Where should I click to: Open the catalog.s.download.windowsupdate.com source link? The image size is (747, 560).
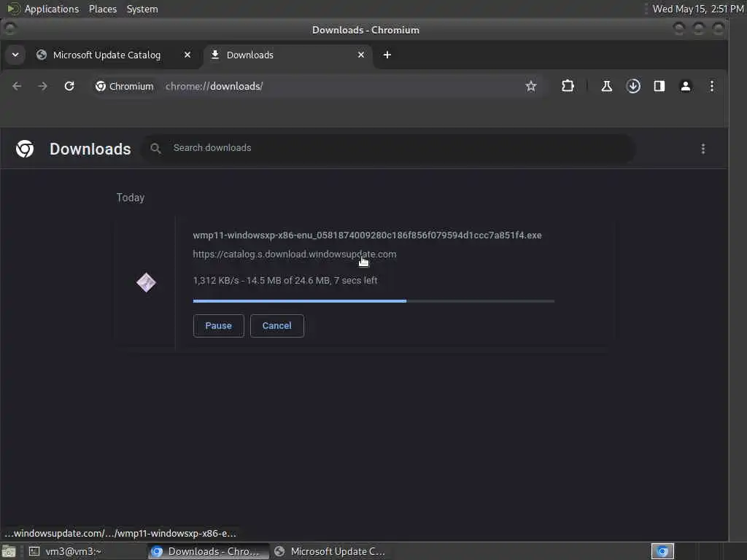point(295,254)
